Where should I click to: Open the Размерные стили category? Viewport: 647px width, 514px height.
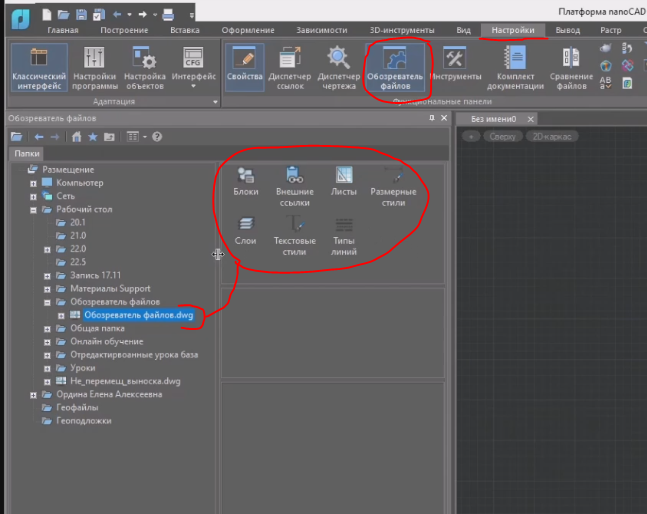[x=393, y=186]
